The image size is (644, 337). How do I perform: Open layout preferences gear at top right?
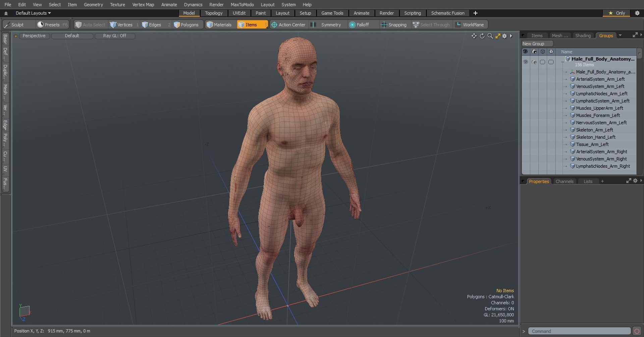[x=637, y=13]
